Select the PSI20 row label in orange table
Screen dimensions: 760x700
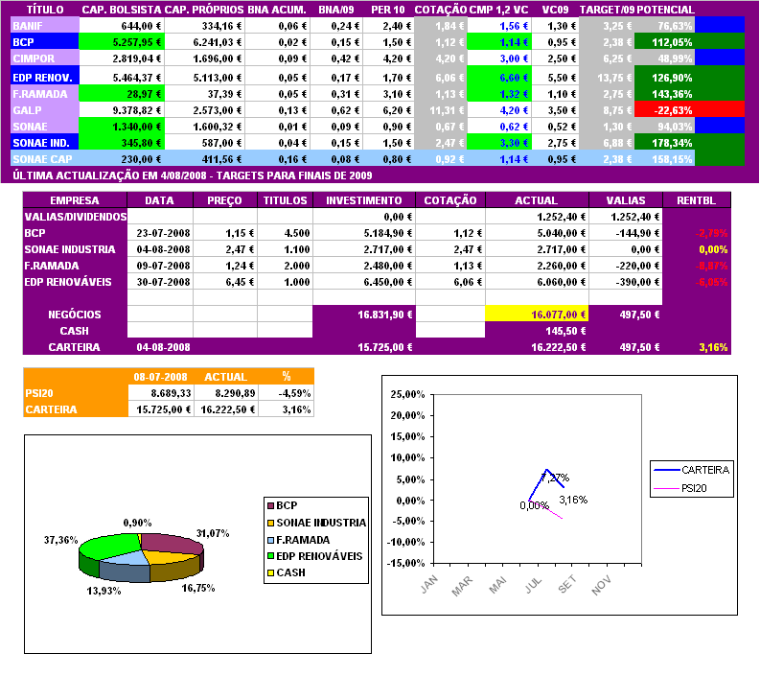(76, 393)
